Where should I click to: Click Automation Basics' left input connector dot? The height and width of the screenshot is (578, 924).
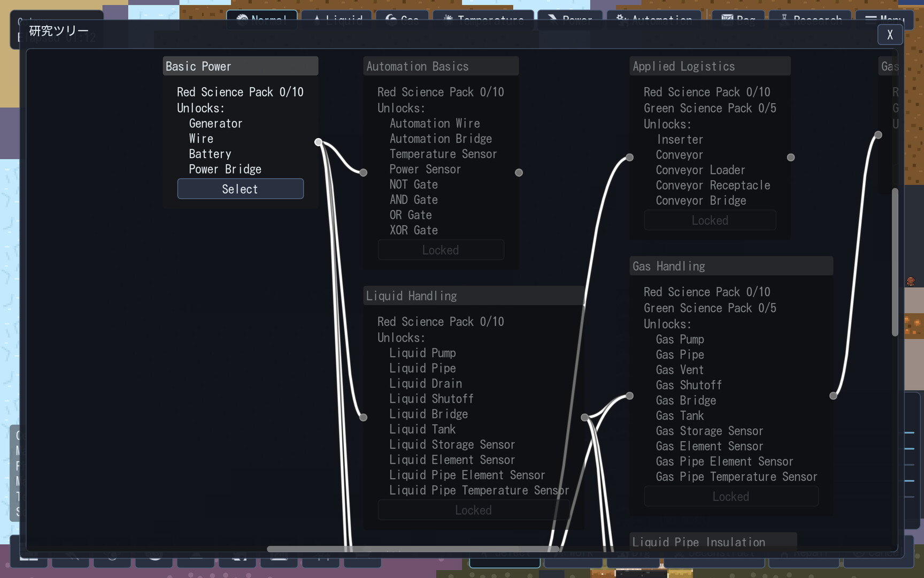pyautogui.click(x=364, y=172)
